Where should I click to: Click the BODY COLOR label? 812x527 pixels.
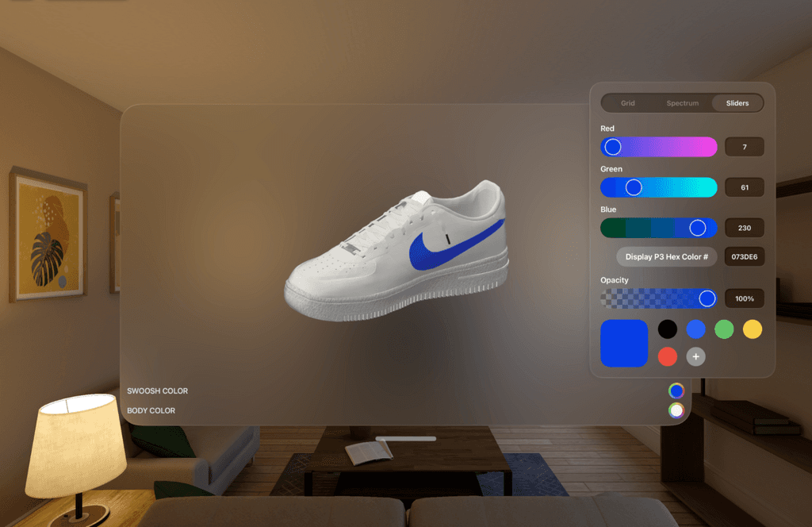click(x=151, y=410)
